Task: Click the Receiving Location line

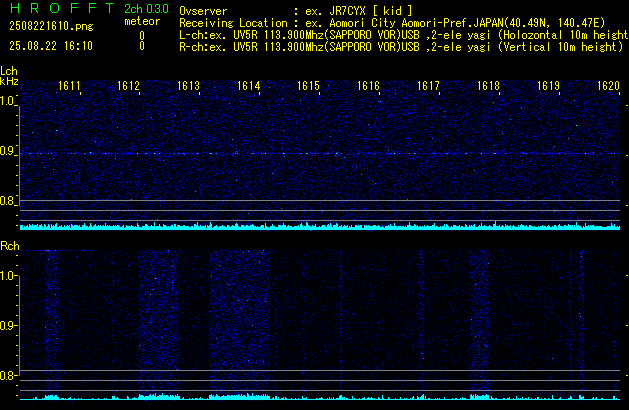Action: tap(392, 23)
